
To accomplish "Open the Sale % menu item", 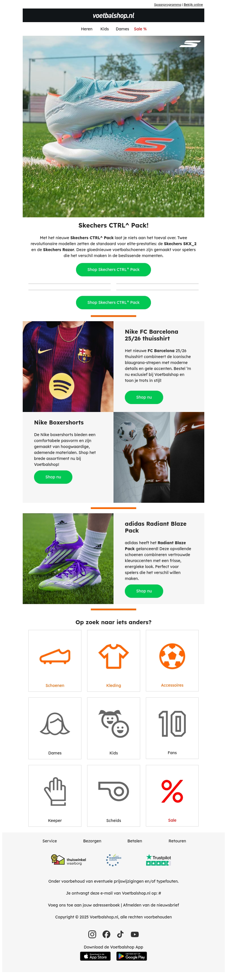I will [x=140, y=29].
